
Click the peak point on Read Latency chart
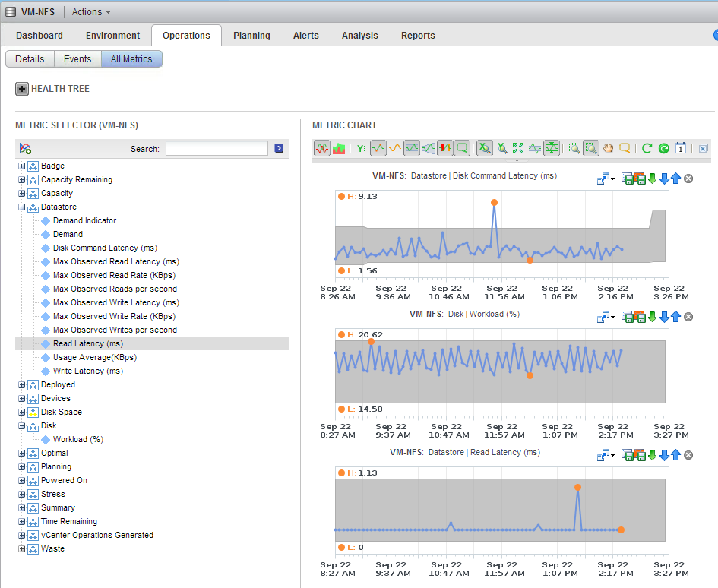tap(578, 487)
